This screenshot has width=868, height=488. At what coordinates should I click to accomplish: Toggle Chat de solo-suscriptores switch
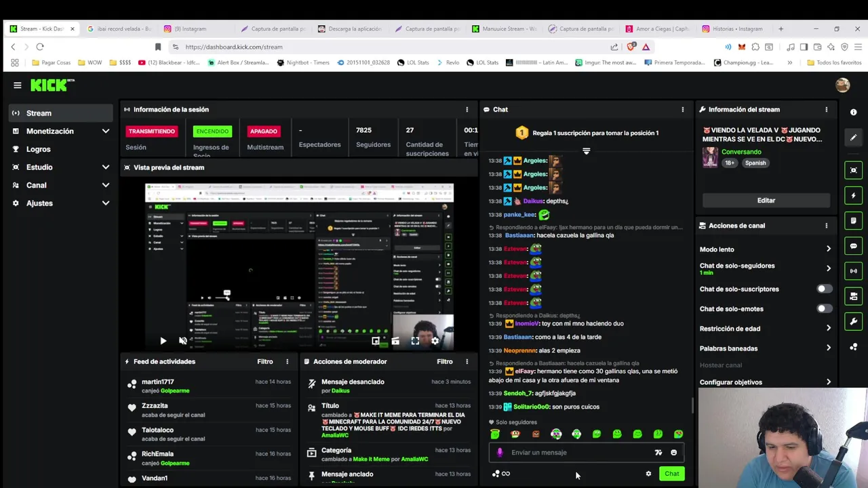824,289
